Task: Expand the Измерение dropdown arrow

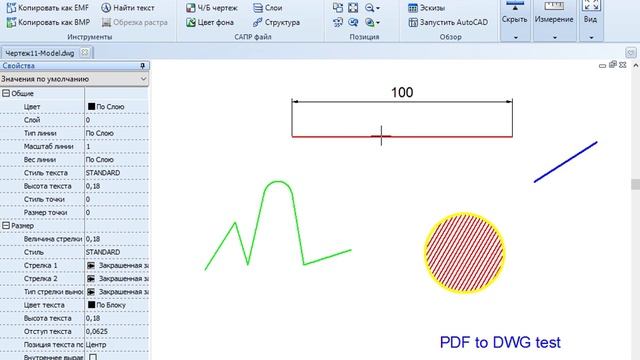Action: pos(554,38)
